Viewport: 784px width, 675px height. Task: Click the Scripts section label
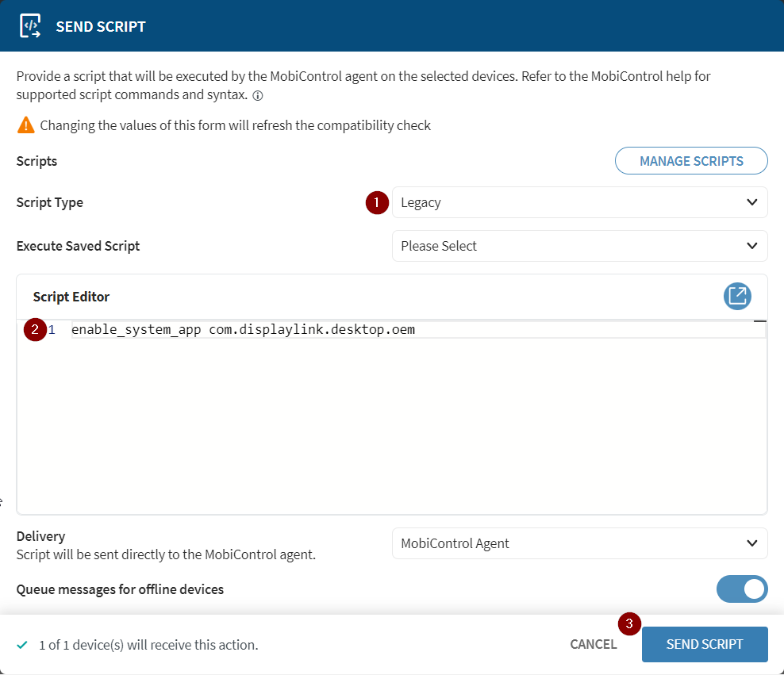click(x=37, y=160)
